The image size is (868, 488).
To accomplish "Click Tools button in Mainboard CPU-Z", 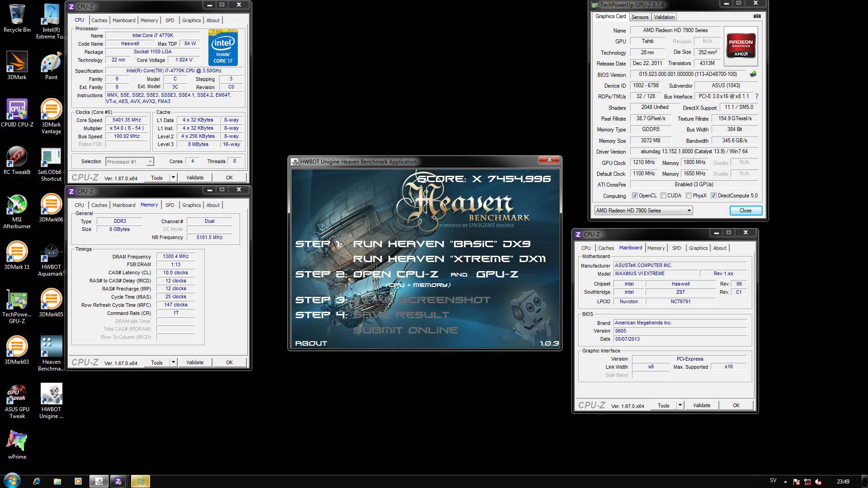I will click(x=664, y=405).
